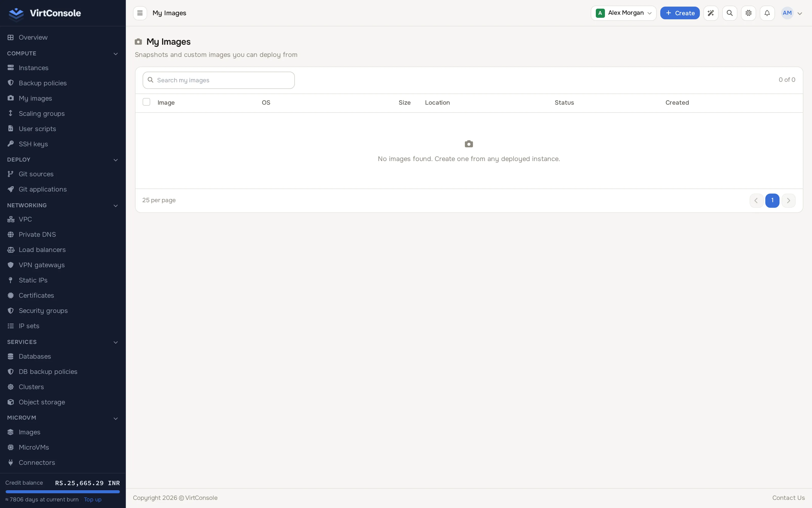Screen dimensions: 812x508
Task: Toggle the sidebar hamburger menu button
Action: coord(140,13)
